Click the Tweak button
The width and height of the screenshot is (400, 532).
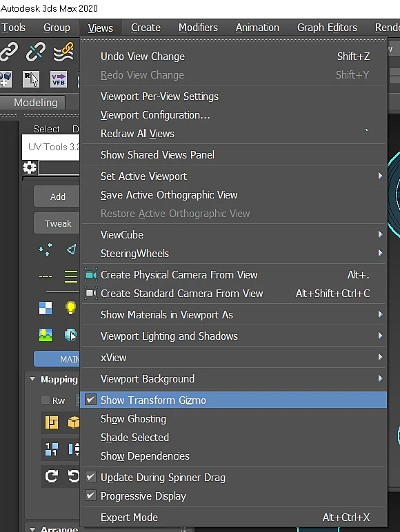tap(57, 223)
